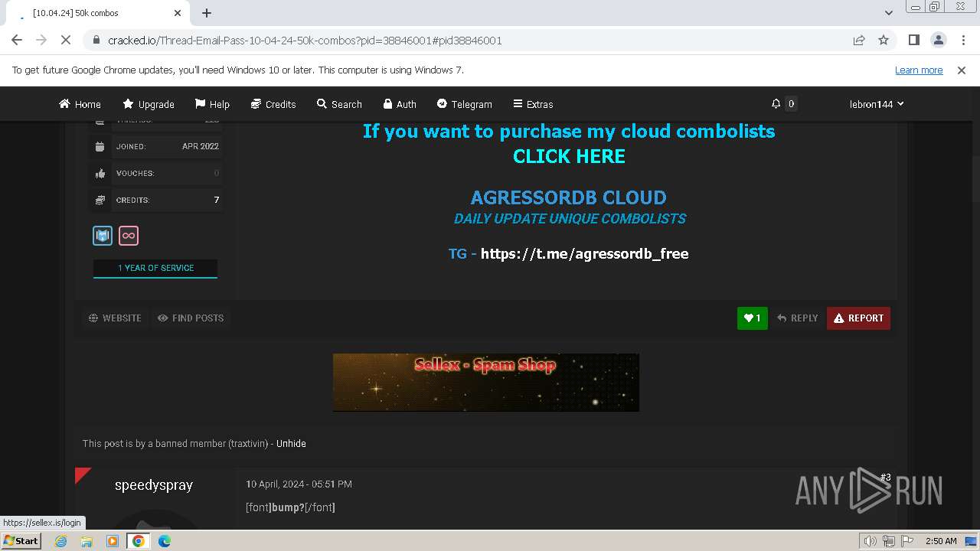Select the CREDITS value 7
980x551 pixels.
click(x=217, y=200)
